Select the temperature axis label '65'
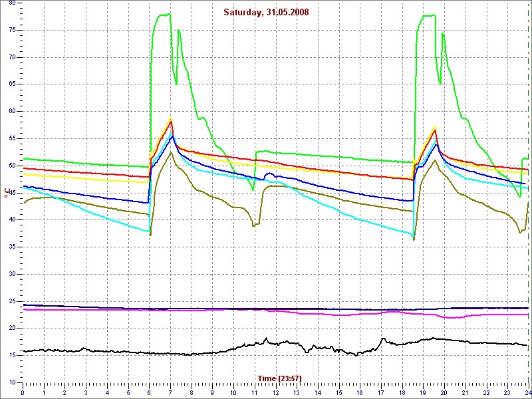The image size is (532, 399). 12,84
